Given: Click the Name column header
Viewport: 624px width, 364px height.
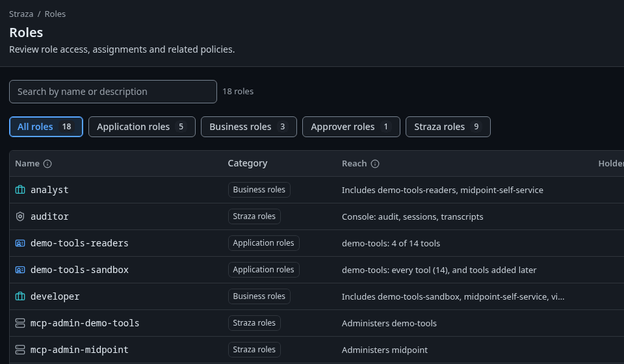Looking at the screenshot, I should click(x=27, y=164).
